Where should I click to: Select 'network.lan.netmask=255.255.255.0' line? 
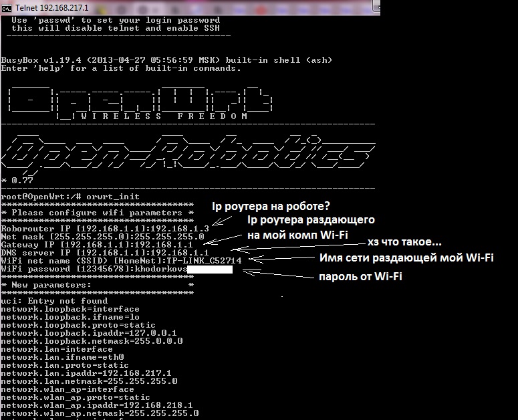(x=89, y=381)
